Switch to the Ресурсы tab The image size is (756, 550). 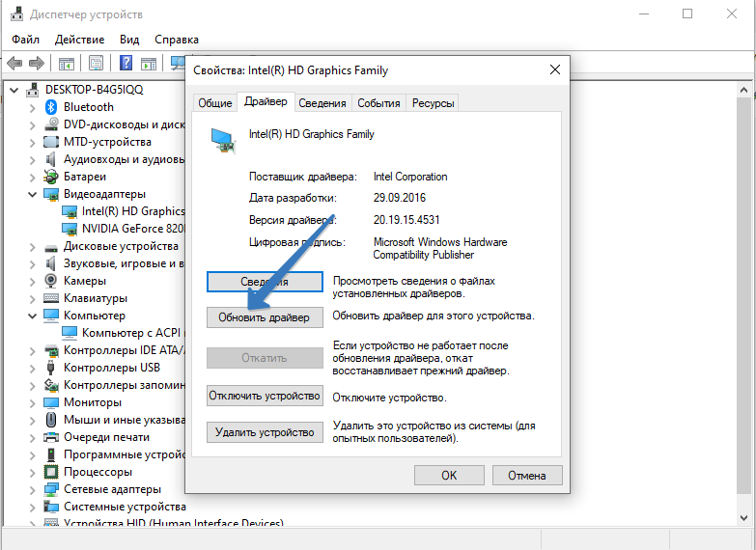pos(433,103)
